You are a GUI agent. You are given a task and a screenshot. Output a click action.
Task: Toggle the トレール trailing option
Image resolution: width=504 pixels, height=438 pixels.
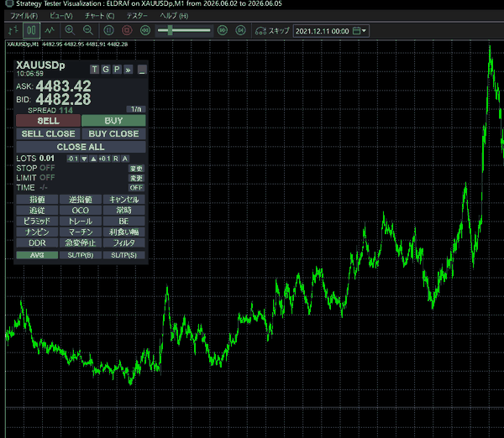[x=81, y=222]
